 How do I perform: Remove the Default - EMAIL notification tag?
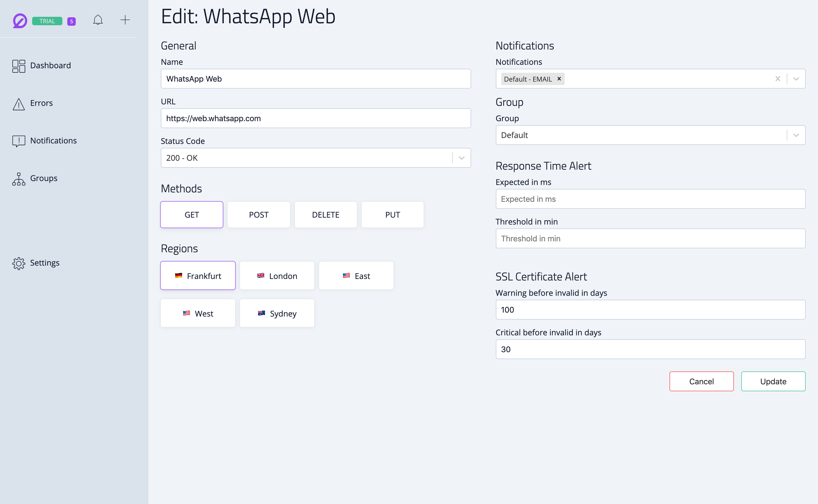[x=559, y=79]
